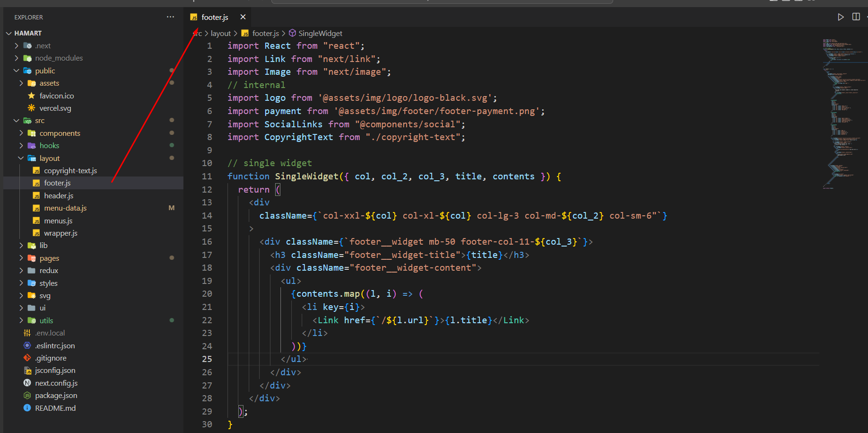Viewport: 868px width, 433px height.
Task: Open package.json file
Action: click(x=56, y=396)
